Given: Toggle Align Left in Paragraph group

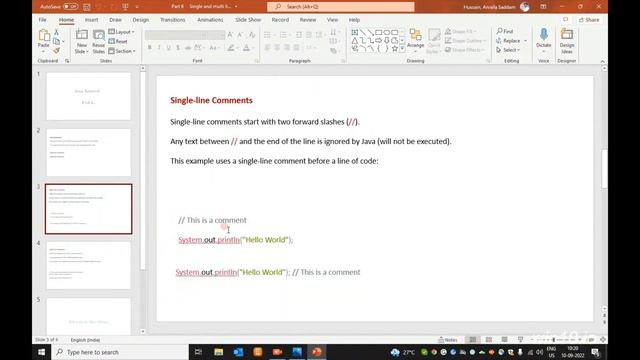Looking at the screenshot, I should pyautogui.click(x=267, y=48).
